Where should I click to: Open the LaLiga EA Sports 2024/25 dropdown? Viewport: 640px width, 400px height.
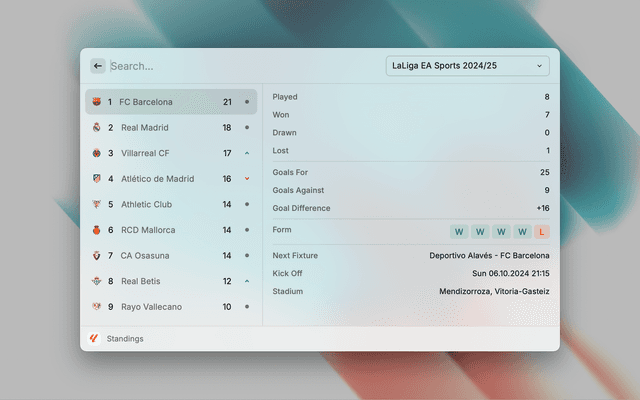click(467, 66)
